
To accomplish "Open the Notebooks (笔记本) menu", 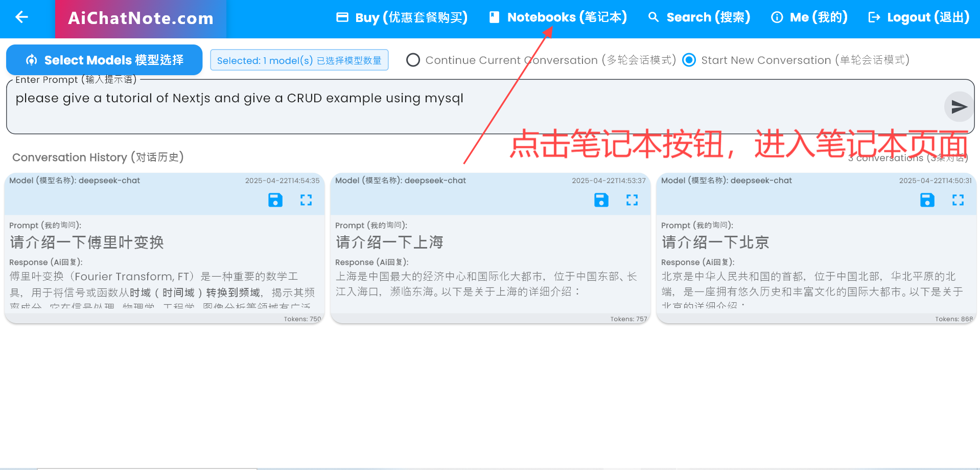I will pyautogui.click(x=558, y=17).
